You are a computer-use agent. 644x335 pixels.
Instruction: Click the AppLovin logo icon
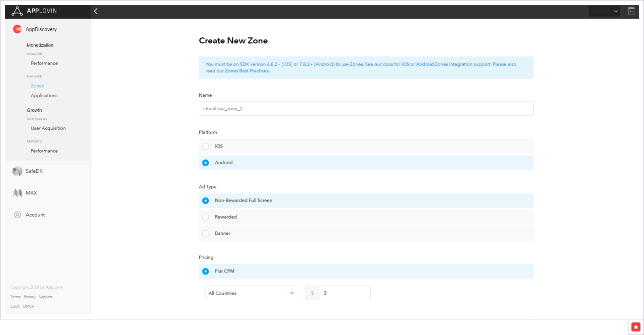tap(17, 11)
